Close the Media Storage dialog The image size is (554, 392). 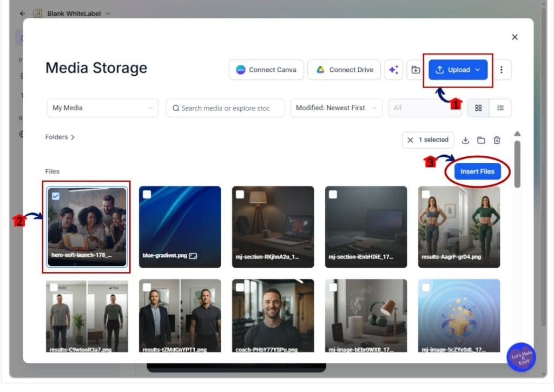click(x=515, y=37)
